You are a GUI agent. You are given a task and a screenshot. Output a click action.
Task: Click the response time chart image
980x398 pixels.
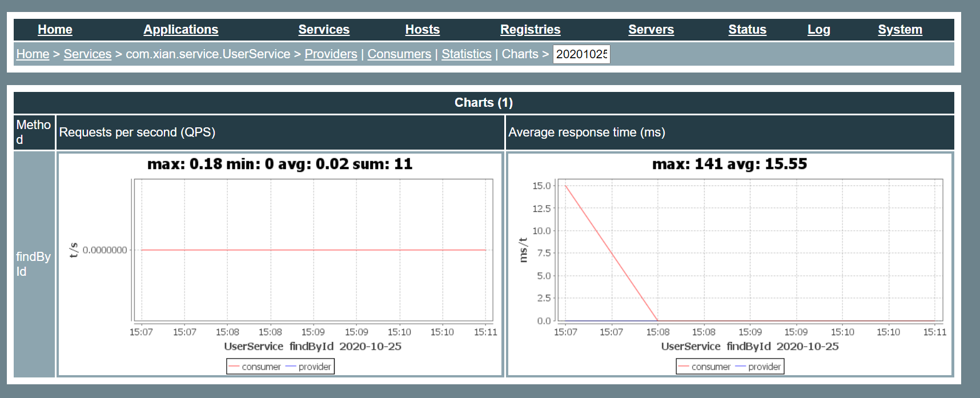[730, 264]
